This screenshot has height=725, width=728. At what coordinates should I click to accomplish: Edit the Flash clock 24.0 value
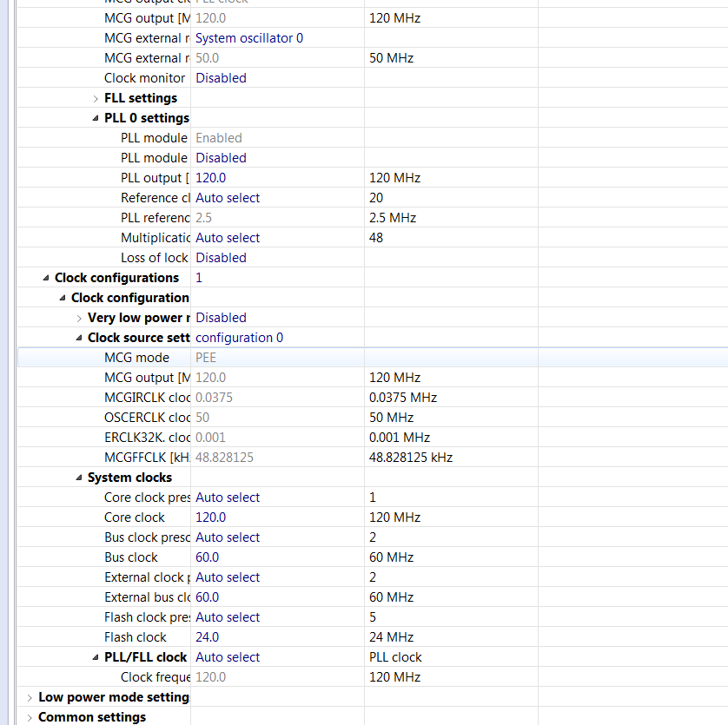click(x=207, y=636)
